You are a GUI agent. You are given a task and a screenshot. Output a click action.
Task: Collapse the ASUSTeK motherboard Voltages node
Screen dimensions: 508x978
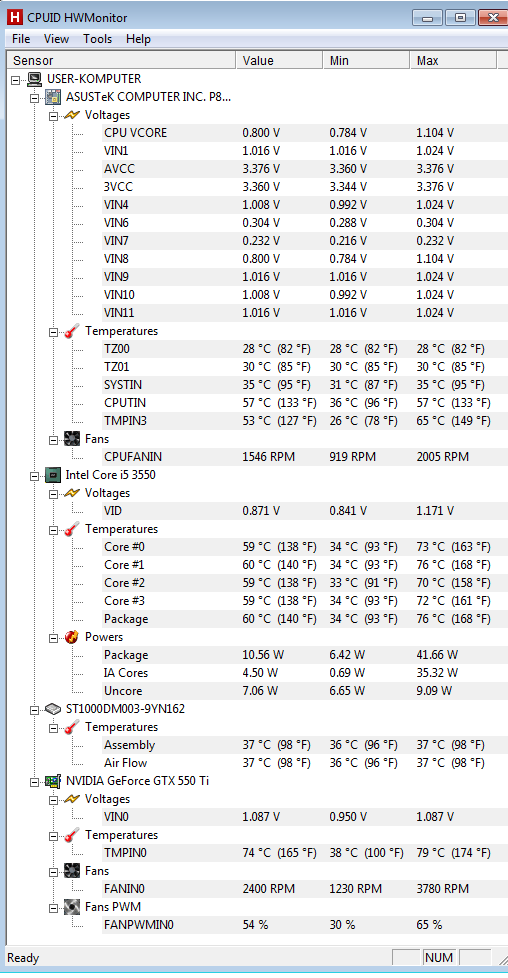(x=53, y=116)
